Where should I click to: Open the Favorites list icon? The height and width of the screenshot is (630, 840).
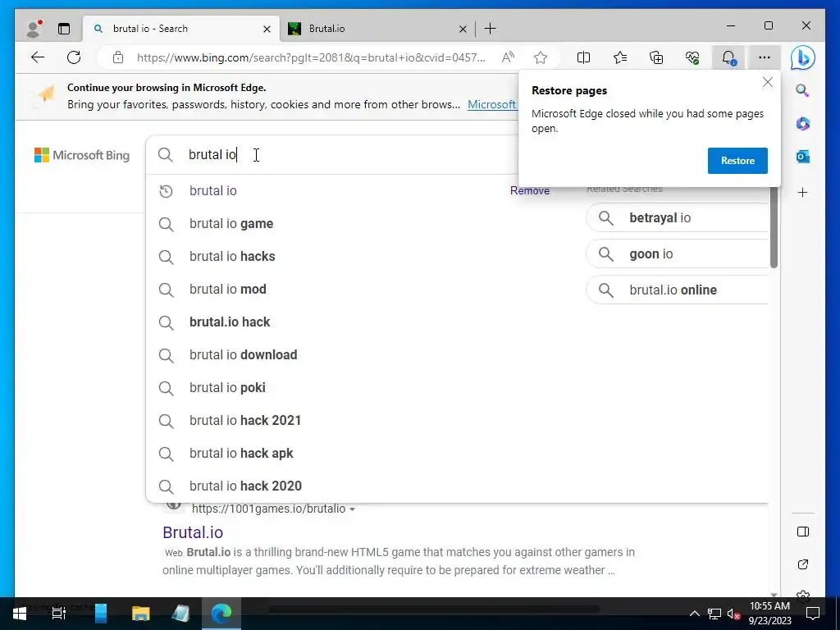[x=620, y=57]
